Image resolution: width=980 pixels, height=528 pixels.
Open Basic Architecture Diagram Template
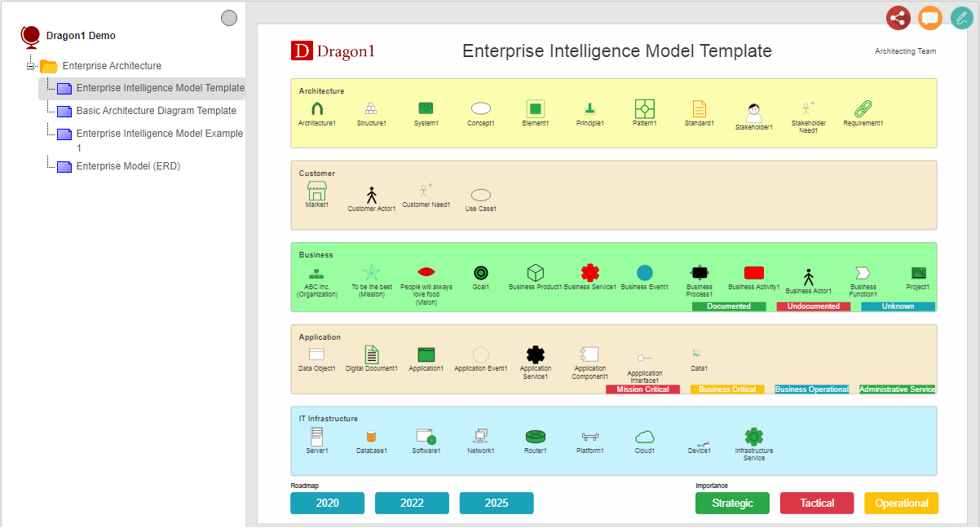coord(156,111)
